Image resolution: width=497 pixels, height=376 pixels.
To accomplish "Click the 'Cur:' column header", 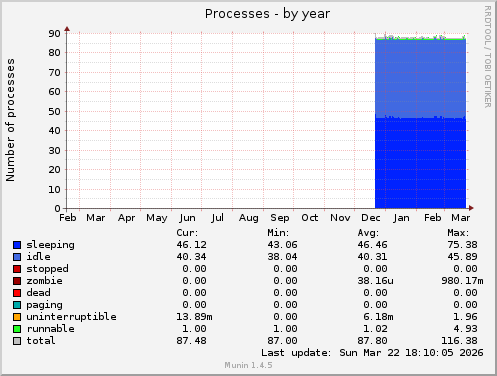I will [187, 233].
